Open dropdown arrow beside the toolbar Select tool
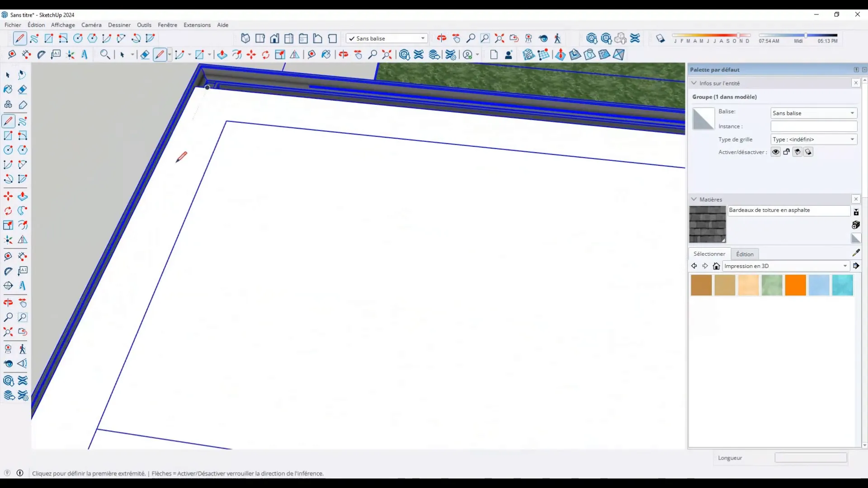Screen dimensions: 868x488 coord(132,55)
